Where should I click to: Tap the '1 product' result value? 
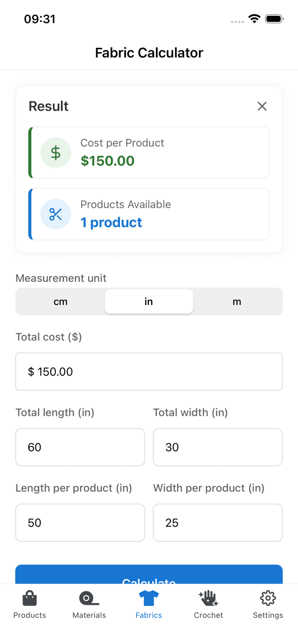click(x=111, y=222)
